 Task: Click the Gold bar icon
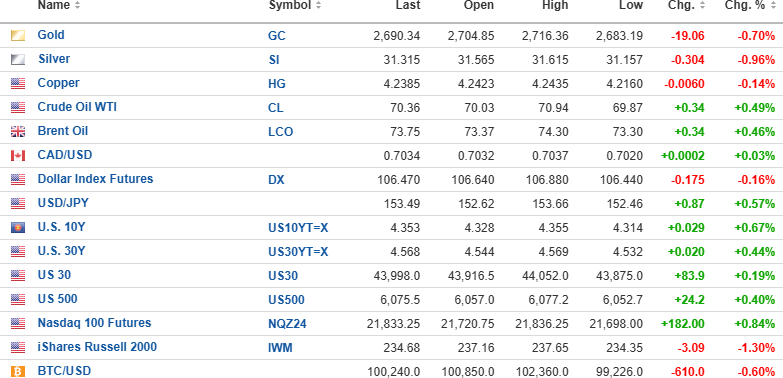click(17, 36)
